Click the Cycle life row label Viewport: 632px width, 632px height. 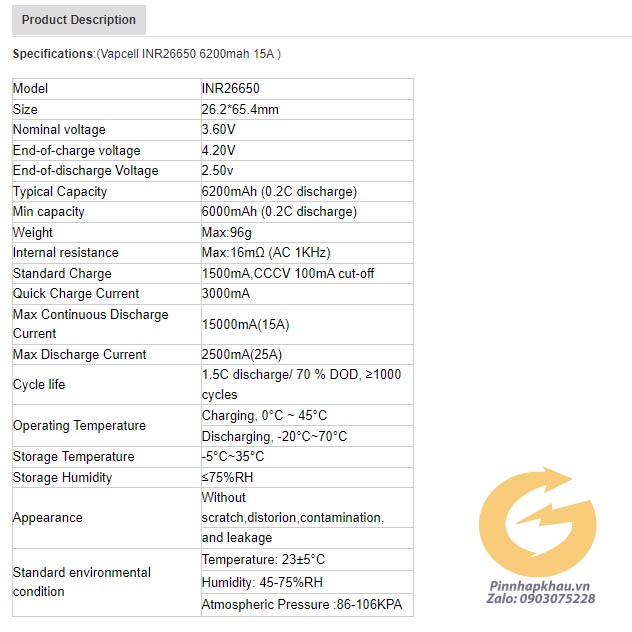click(39, 385)
